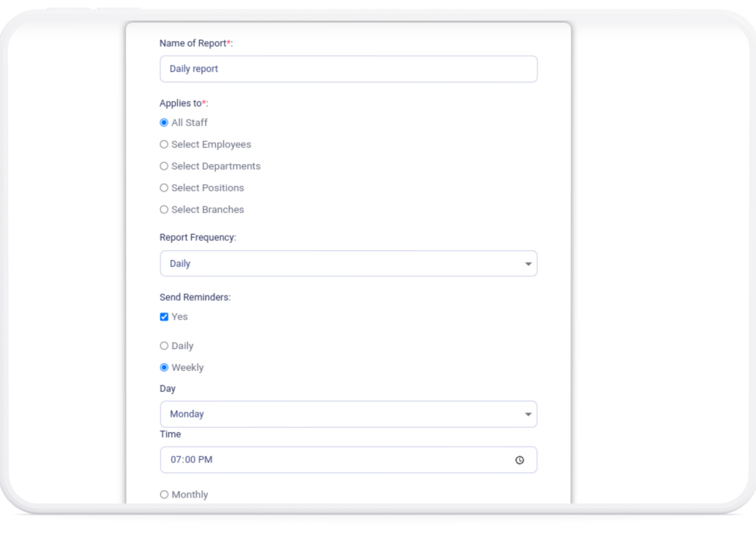This screenshot has width=756, height=536.
Task: Choose Select Departments option
Action: [x=164, y=166]
